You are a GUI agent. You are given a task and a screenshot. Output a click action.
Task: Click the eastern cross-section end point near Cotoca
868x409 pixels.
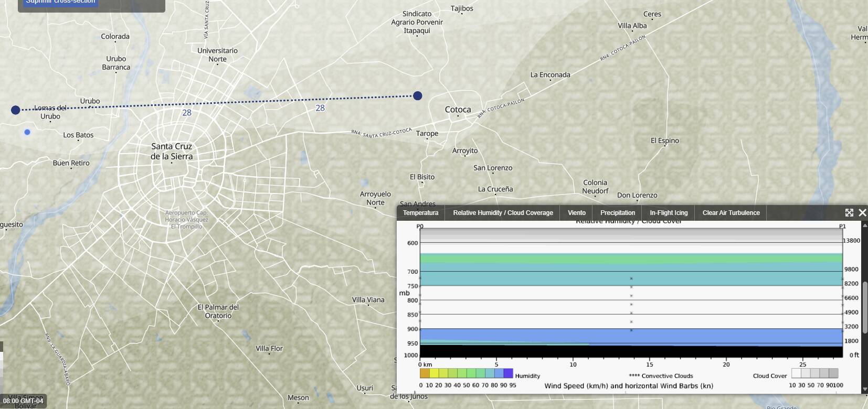pyautogui.click(x=417, y=95)
